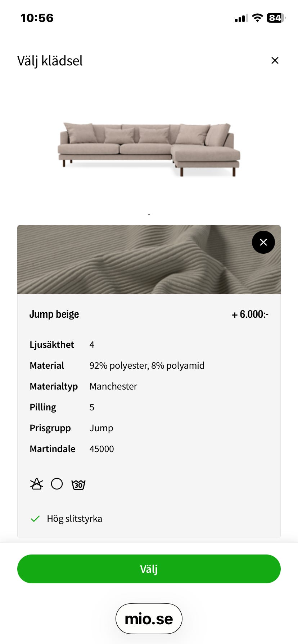Tap the Wi-Fi status icon
This screenshot has height=644, width=298.
257,18
